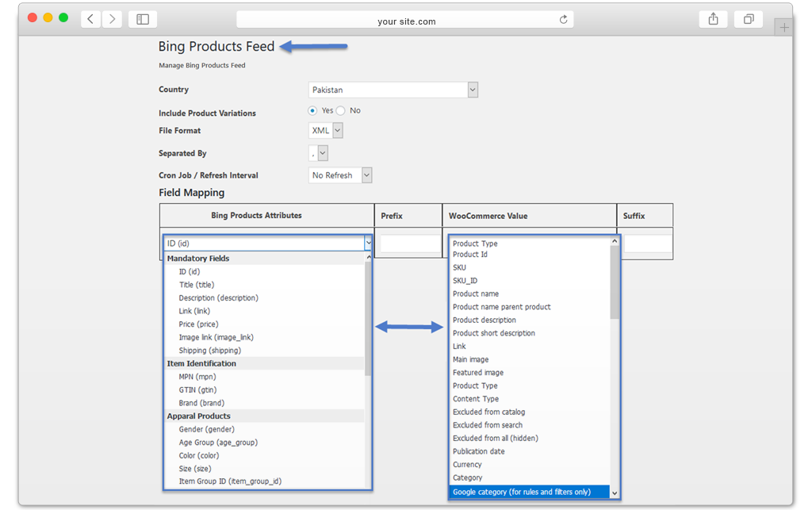
Task: Reload the page with the refresh icon
Action: (x=564, y=20)
